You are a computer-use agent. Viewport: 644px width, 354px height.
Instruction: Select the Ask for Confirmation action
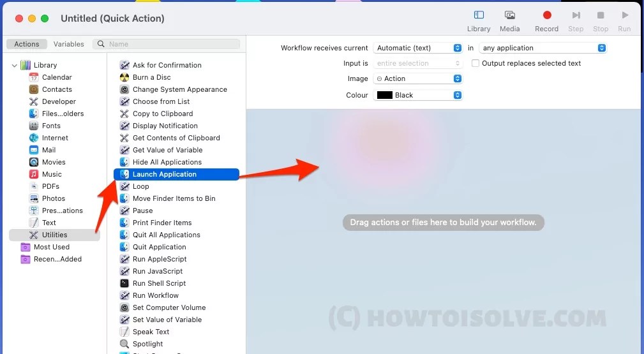167,65
